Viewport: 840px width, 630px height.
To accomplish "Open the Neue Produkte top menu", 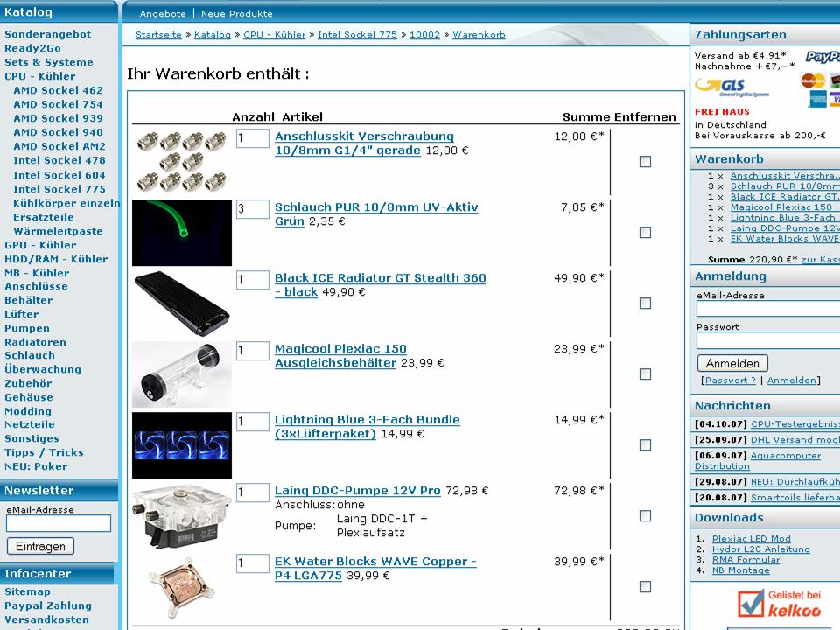I will (237, 13).
